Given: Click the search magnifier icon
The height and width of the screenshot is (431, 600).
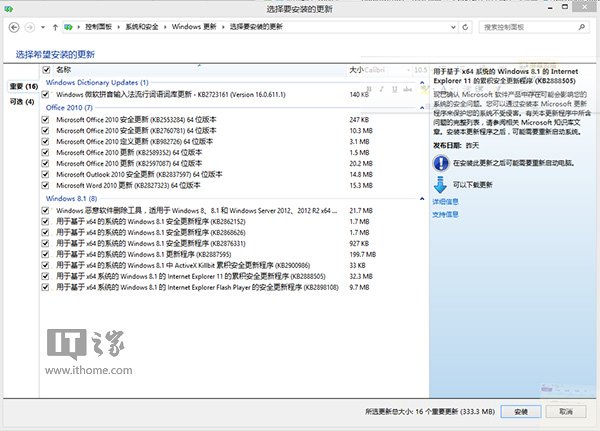Looking at the screenshot, I should (x=582, y=27).
